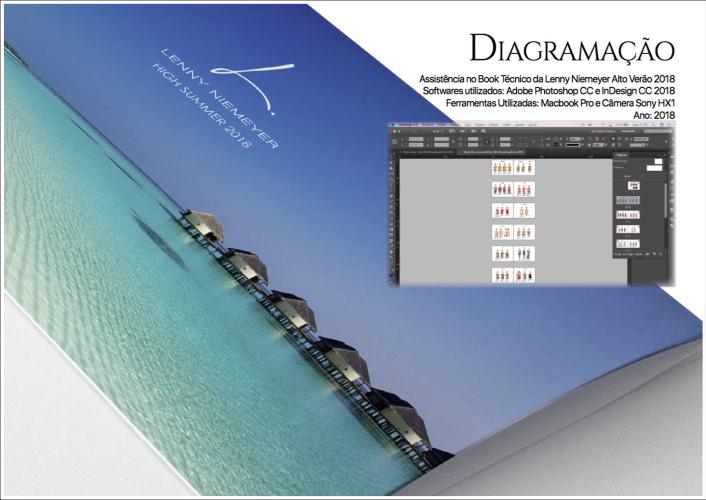Click the right page of the top canvas spread
Image resolution: width=706 pixels, height=500 pixels.
click(x=524, y=168)
